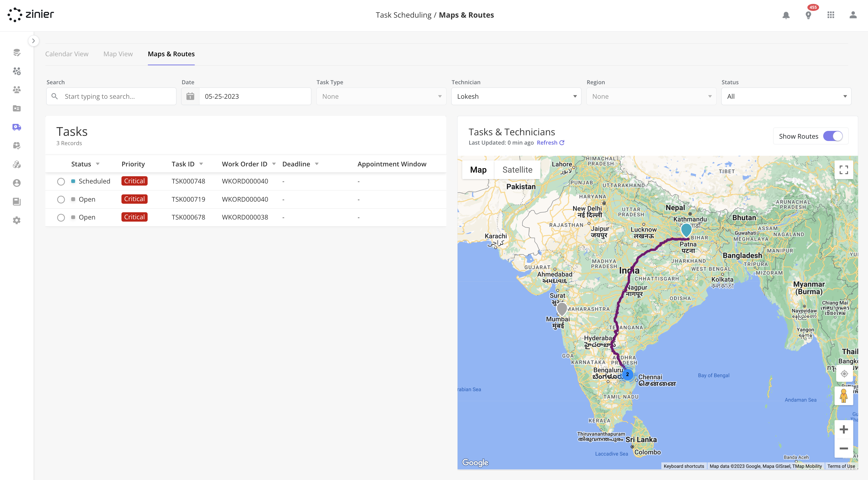
Task: Click the Zinier logo
Action: click(31, 15)
